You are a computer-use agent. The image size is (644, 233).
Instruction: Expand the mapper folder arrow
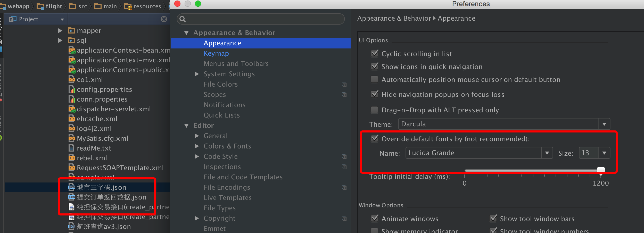tap(60, 31)
